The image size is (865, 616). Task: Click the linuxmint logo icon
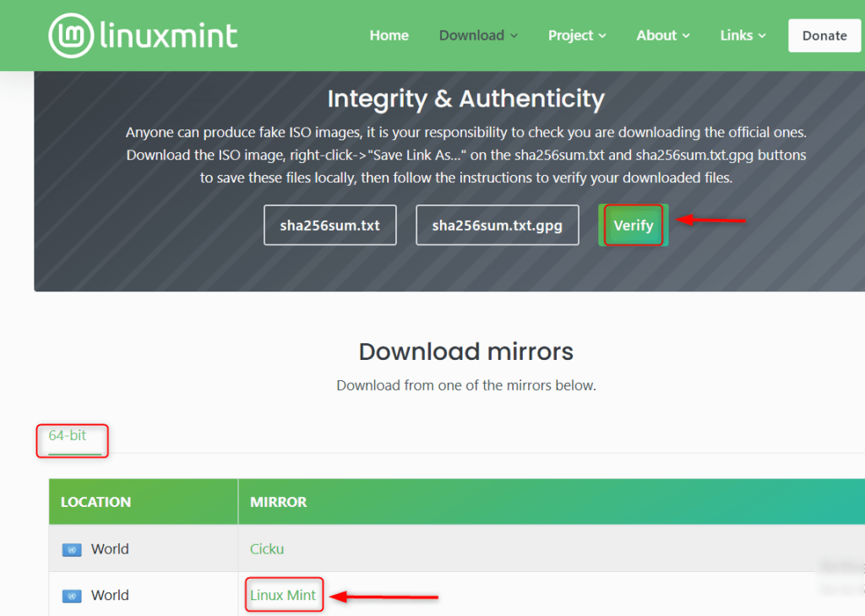tap(72, 35)
